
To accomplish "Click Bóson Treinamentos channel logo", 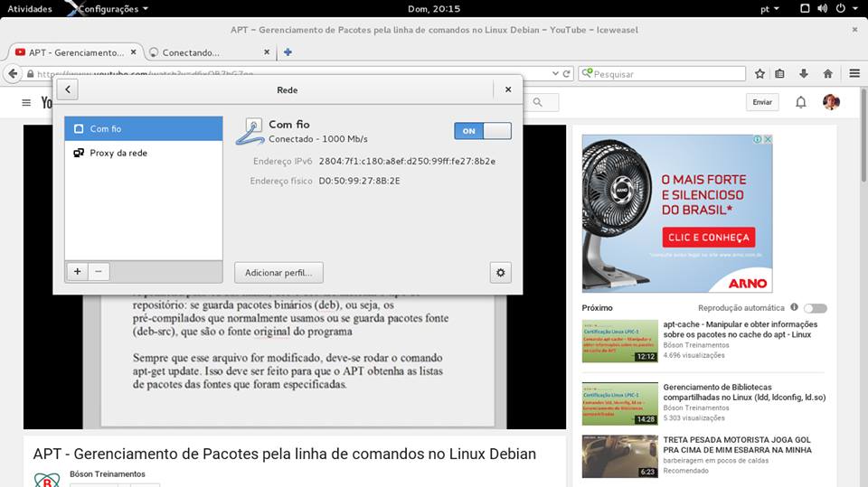I will pyautogui.click(x=47, y=481).
